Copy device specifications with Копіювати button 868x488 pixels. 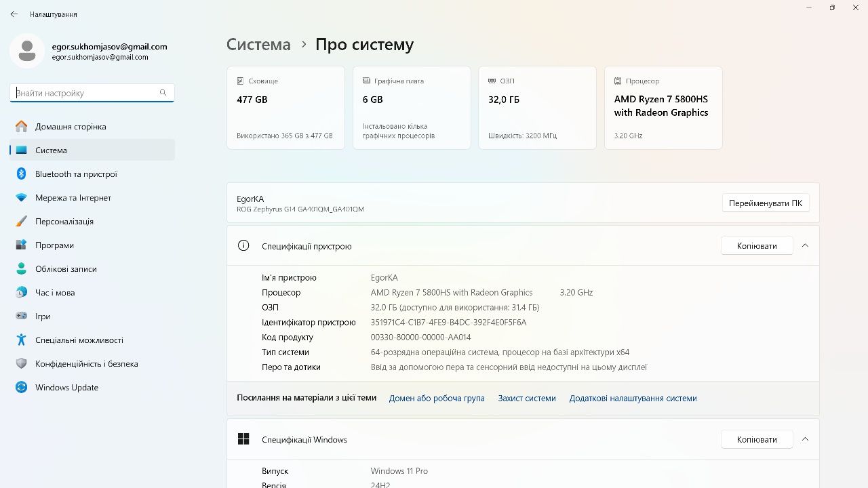(x=757, y=245)
